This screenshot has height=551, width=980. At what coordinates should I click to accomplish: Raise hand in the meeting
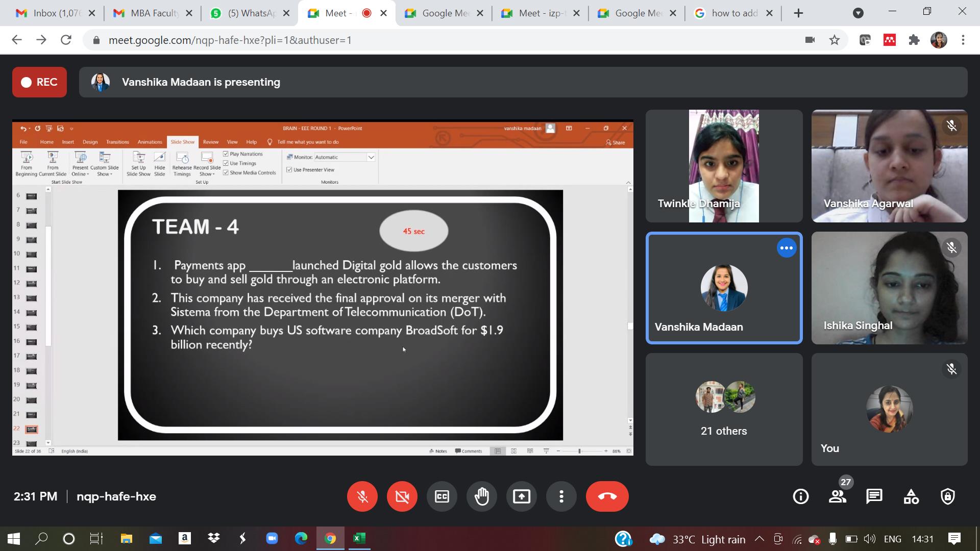tap(482, 496)
